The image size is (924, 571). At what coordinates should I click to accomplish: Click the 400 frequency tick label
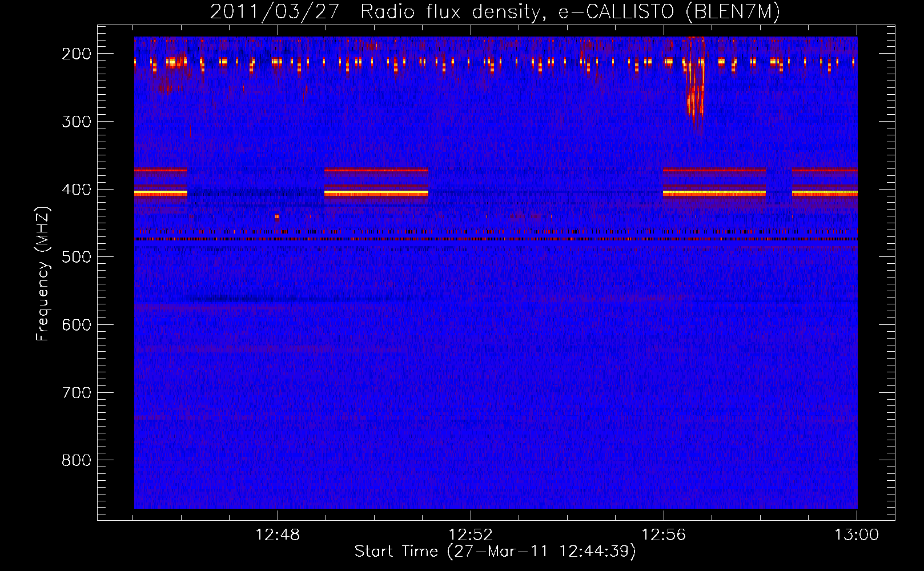point(77,190)
